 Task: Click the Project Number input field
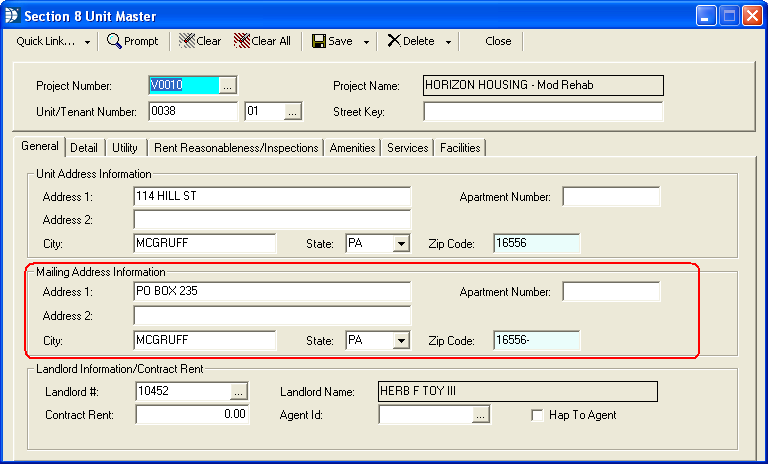[184, 85]
